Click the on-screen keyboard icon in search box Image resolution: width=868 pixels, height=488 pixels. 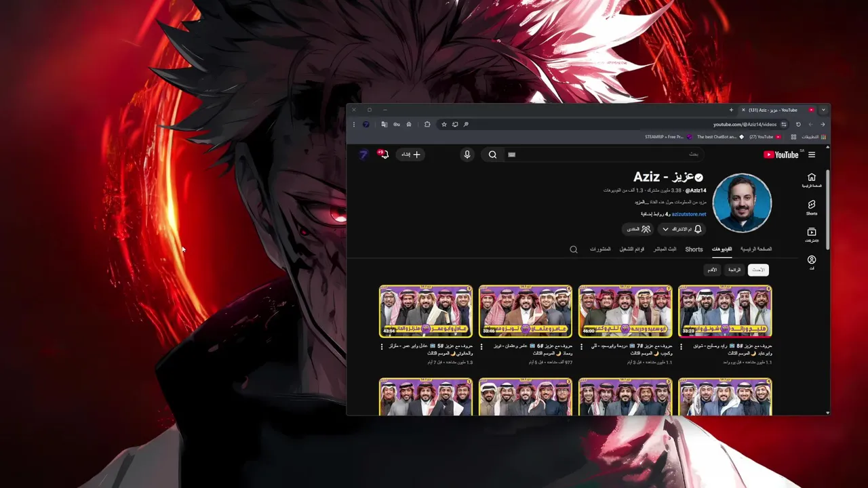click(x=512, y=155)
